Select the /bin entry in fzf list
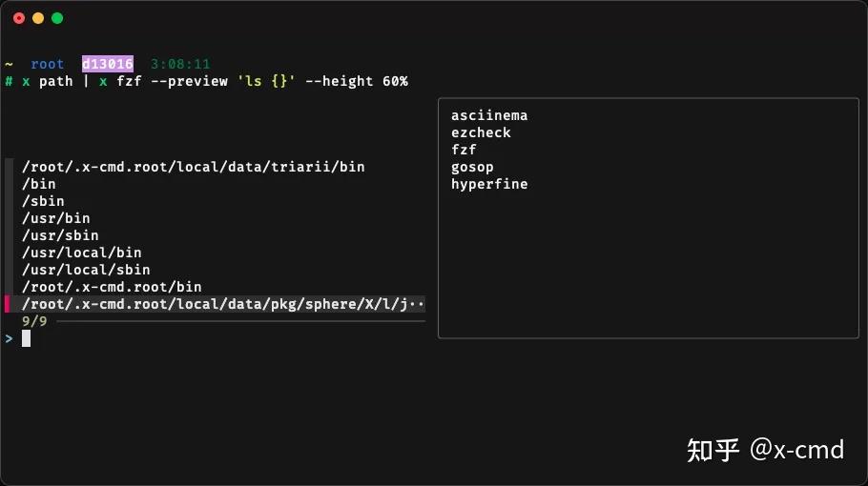Viewport: 868px width, 486px height. (x=39, y=184)
